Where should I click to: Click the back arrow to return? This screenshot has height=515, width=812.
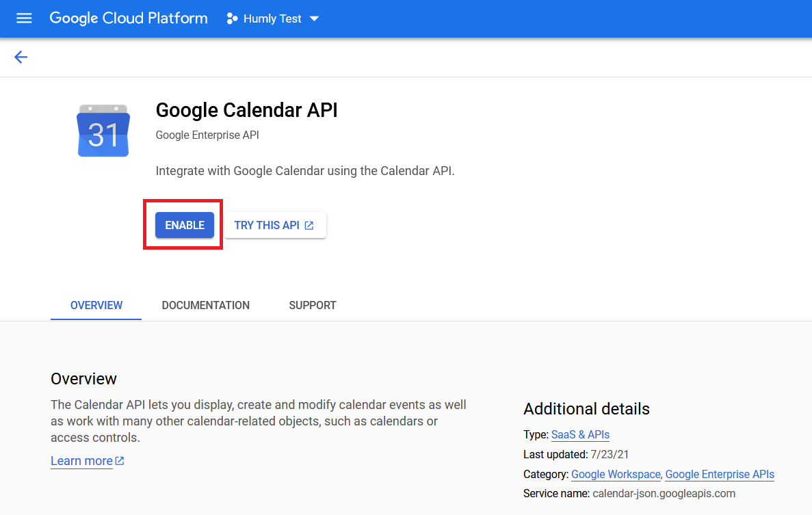(21, 57)
